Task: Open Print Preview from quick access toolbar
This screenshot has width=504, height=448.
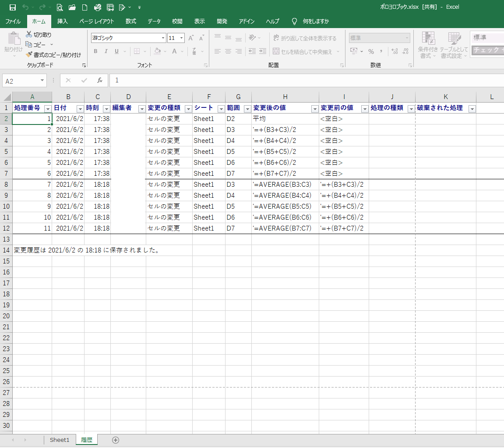Action: pos(60,7)
